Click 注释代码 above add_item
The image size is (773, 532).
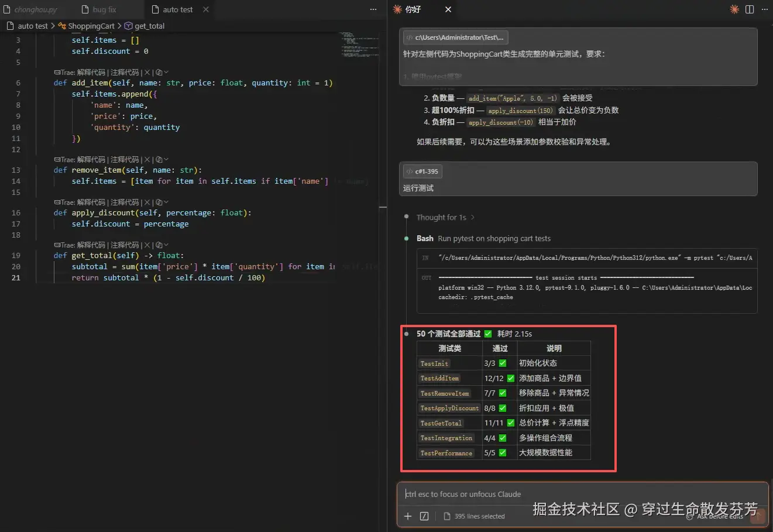click(x=125, y=73)
